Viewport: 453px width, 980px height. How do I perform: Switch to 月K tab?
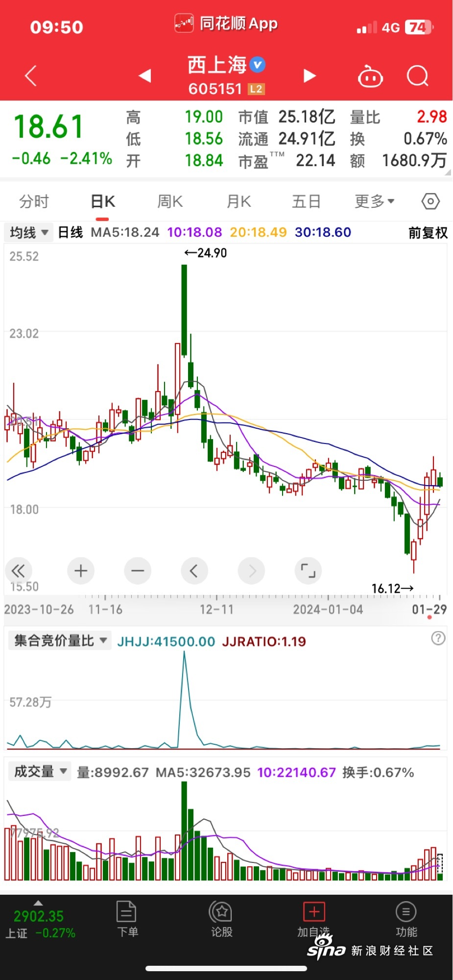coord(239,201)
